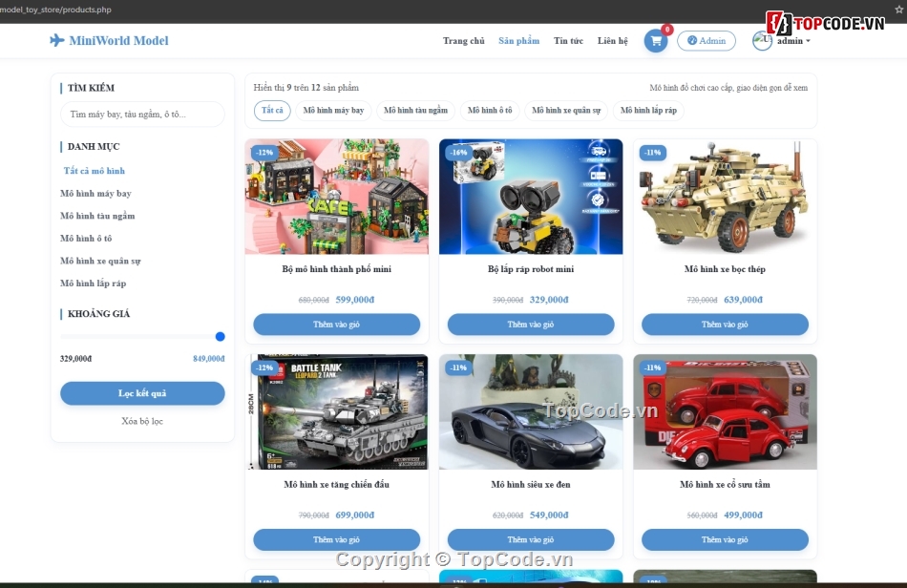Expand the admin account dropdown

coord(793,40)
